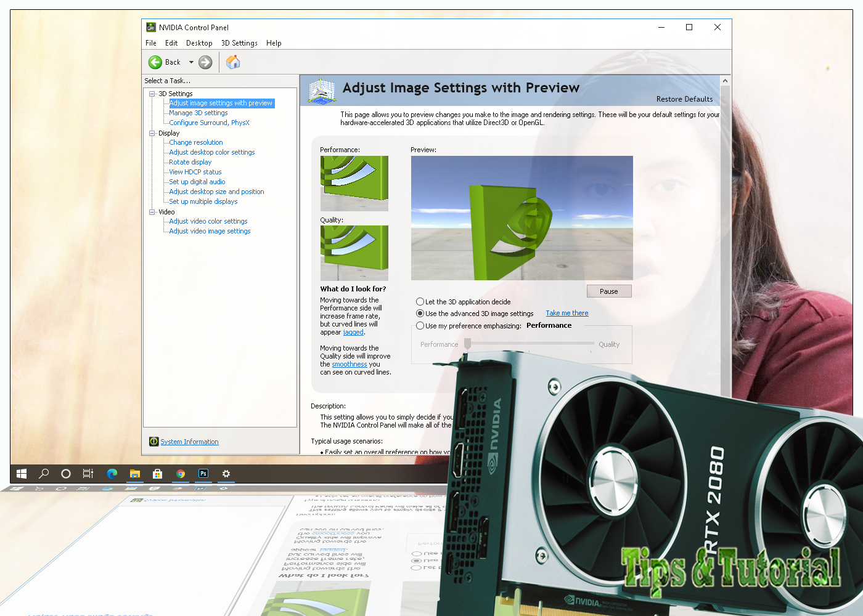Collapse the Display tree node
This screenshot has width=863, height=616.
point(152,133)
